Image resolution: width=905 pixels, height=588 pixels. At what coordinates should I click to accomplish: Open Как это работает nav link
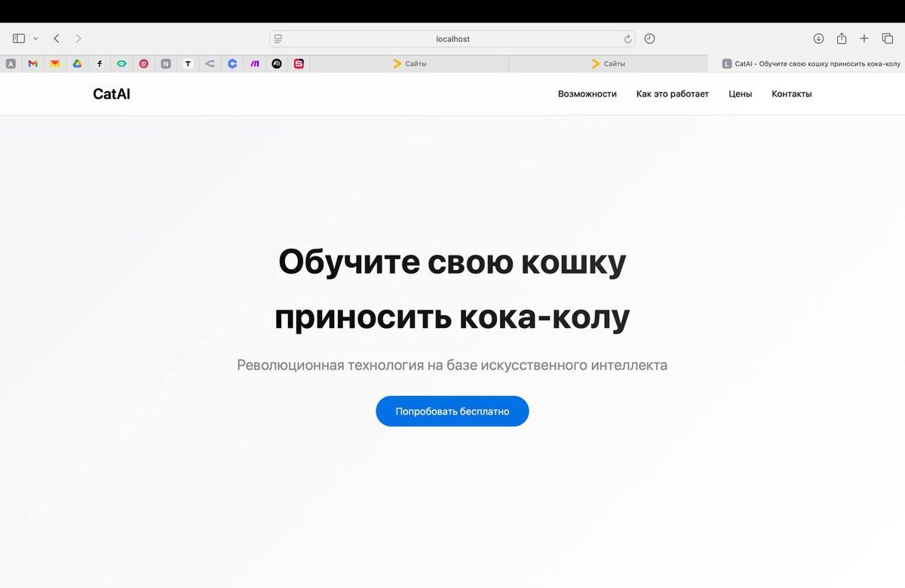pyautogui.click(x=673, y=94)
